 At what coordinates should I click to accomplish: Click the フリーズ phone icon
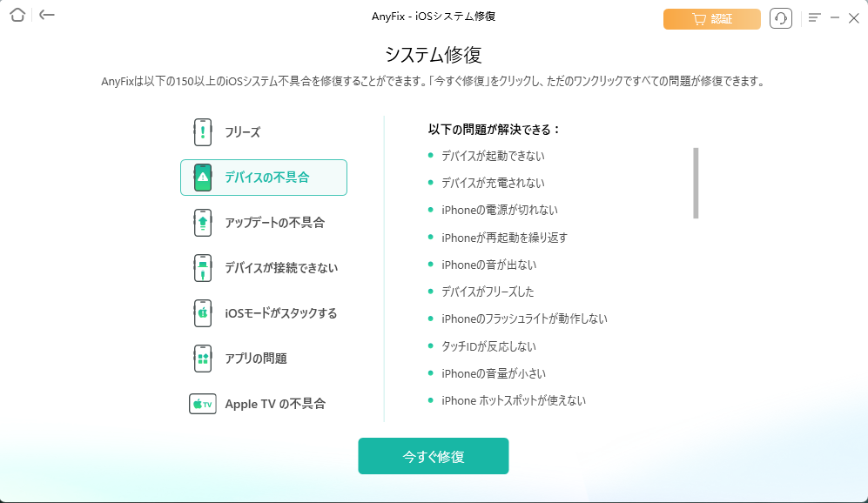pyautogui.click(x=203, y=132)
